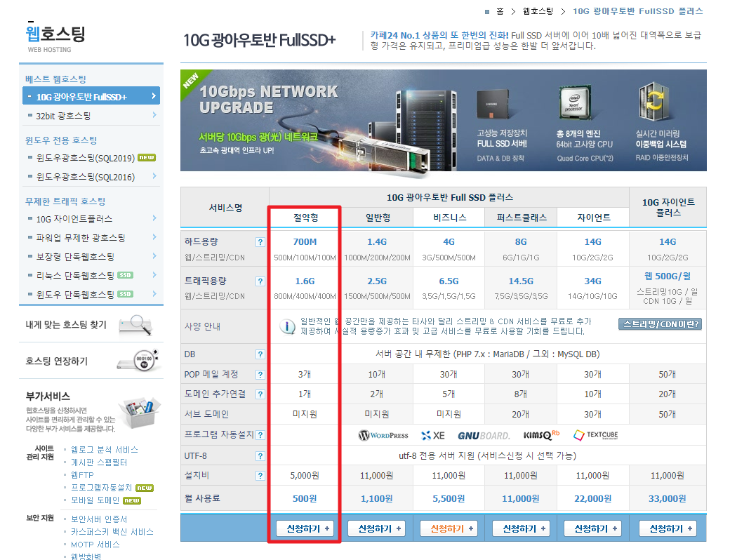Click the 스트리밍/CDN이란? button
This screenshot has height=560, width=730.
point(661,324)
